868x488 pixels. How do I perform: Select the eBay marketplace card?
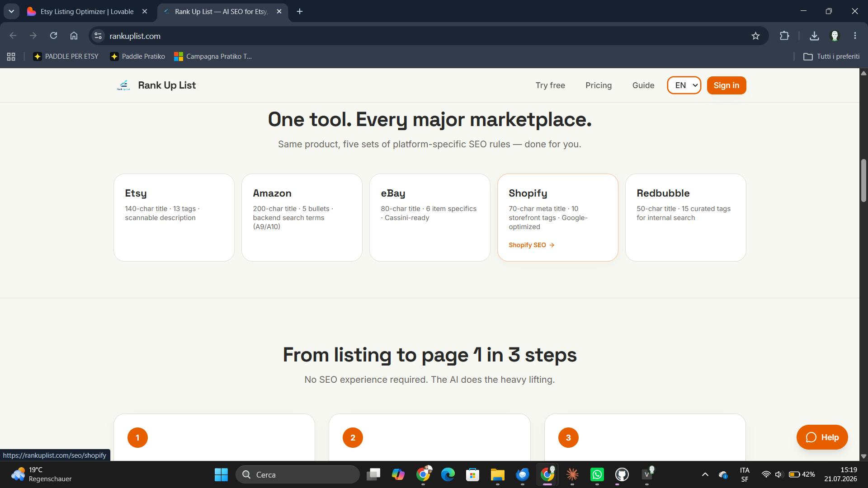430,217
